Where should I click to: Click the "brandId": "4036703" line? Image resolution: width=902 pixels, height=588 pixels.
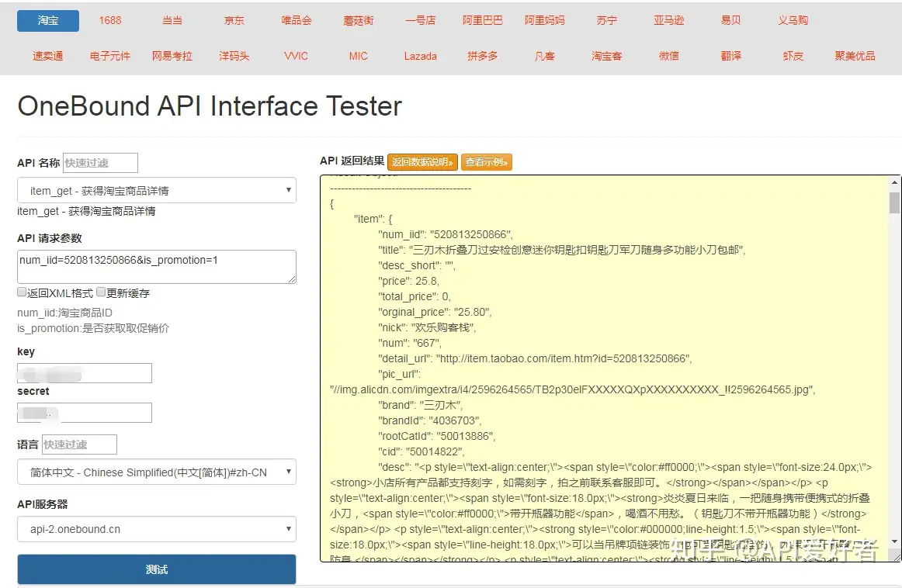[x=430, y=420]
